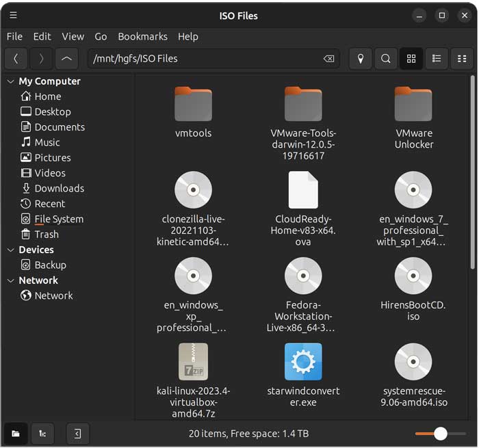The width and height of the screenshot is (479, 448).
Task: Open the View menu
Action: 73,37
